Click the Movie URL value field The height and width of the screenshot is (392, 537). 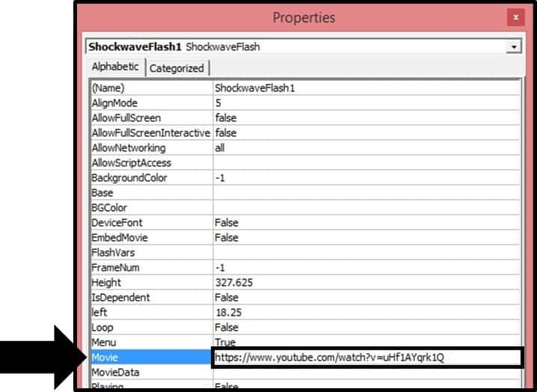(x=366, y=358)
